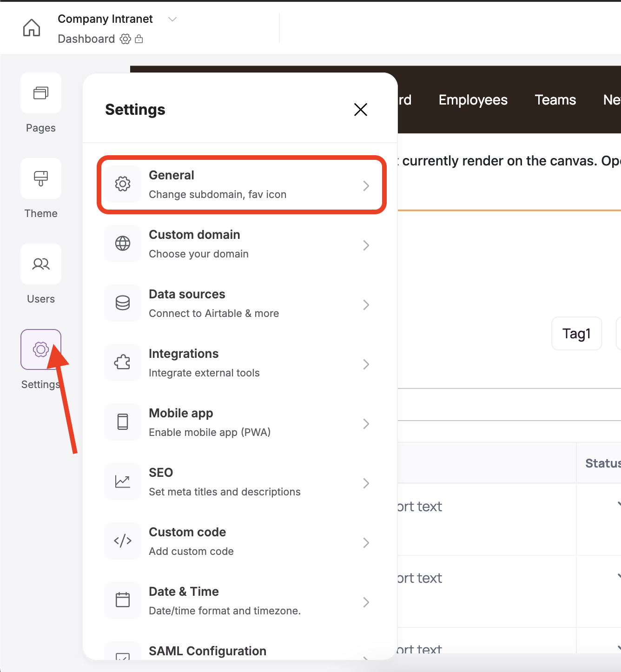Click the Custom domain globe icon
This screenshot has height=672, width=621.
(123, 244)
